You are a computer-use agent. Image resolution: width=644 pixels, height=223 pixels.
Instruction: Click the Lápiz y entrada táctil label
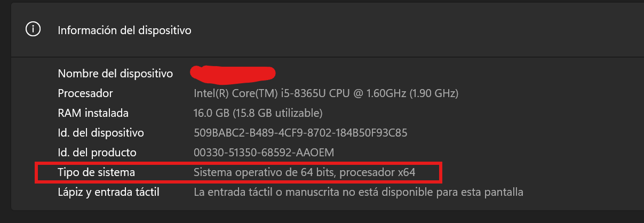pyautogui.click(x=109, y=192)
